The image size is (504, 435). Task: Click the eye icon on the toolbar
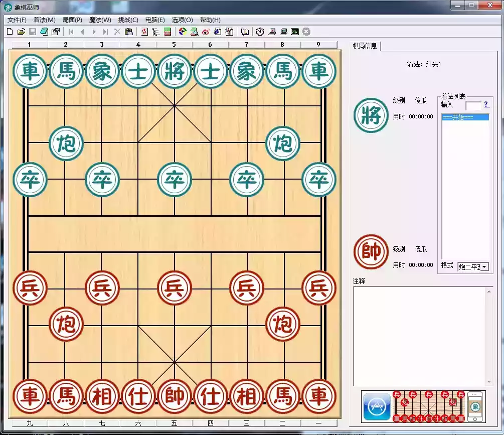click(205, 31)
